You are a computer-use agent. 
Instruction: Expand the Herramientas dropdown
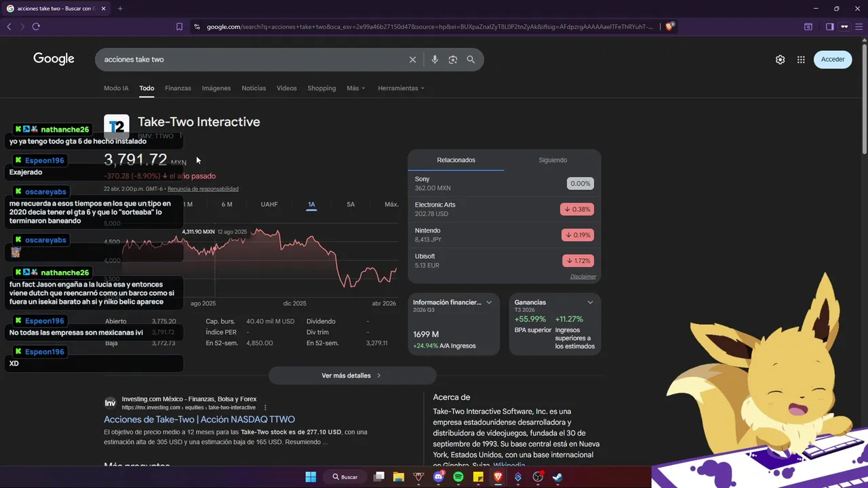401,88
